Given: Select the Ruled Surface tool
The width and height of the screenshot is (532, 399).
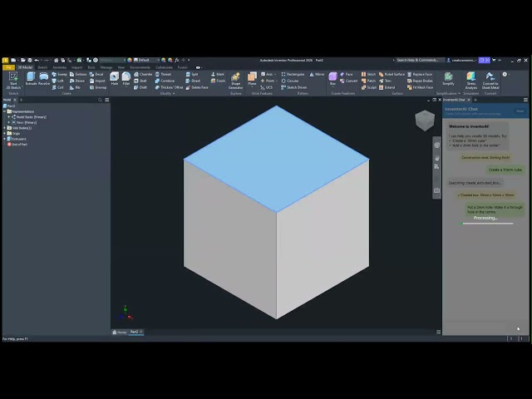Looking at the screenshot, I should [x=392, y=74].
